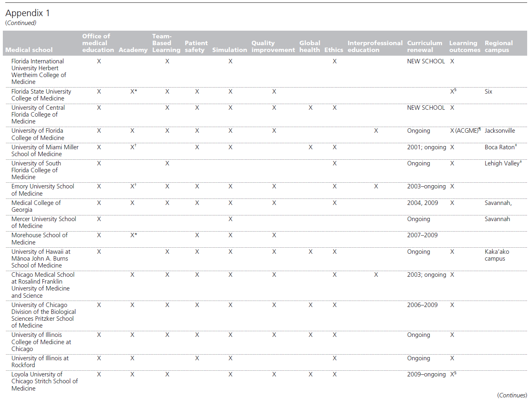Click the X (ACGME) learning outcomes cell
This screenshot has width=532, height=399.
(465, 131)
